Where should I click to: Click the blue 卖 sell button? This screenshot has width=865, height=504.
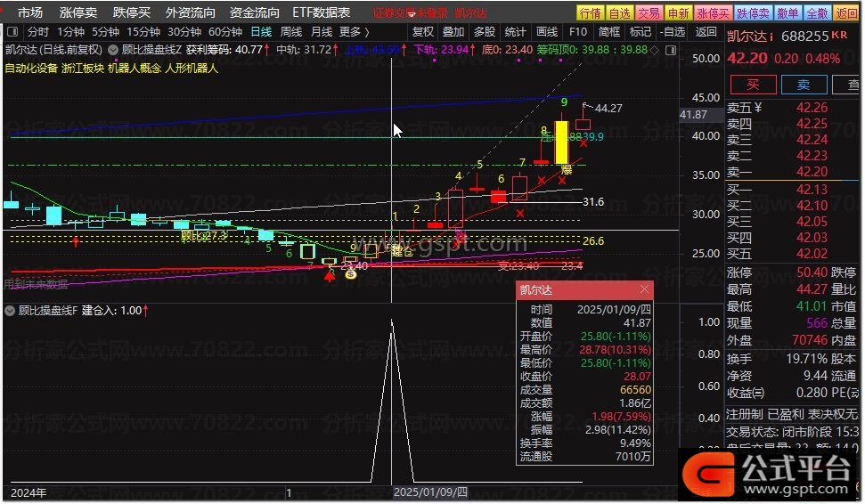[804, 85]
